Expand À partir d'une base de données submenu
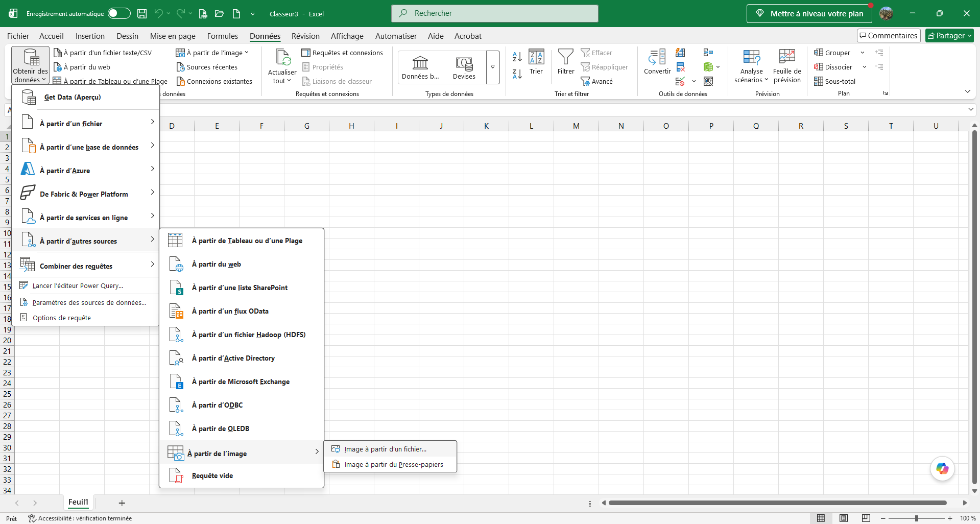980x524 pixels. (85, 147)
